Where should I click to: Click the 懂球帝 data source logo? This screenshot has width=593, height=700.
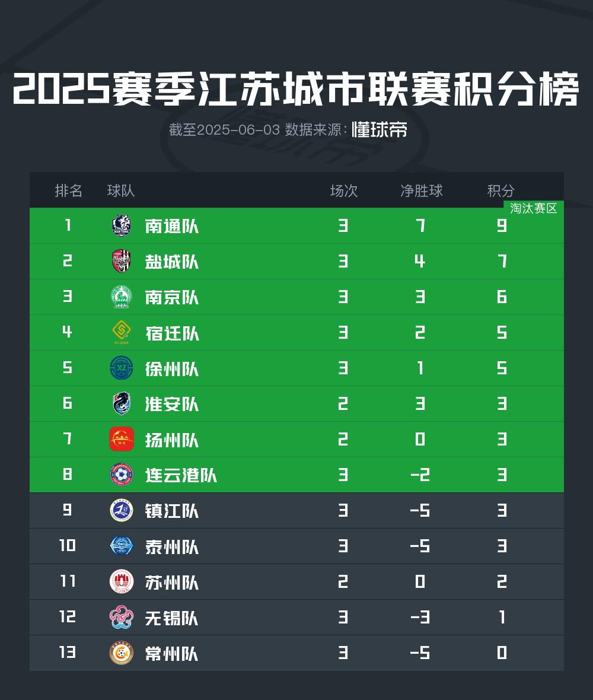pos(380,129)
